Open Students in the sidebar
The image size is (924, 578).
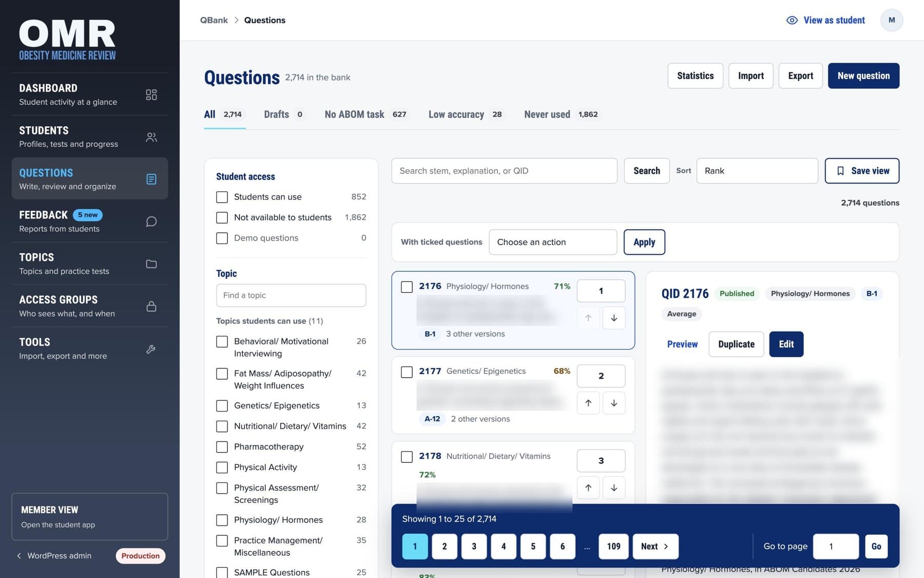(89, 137)
